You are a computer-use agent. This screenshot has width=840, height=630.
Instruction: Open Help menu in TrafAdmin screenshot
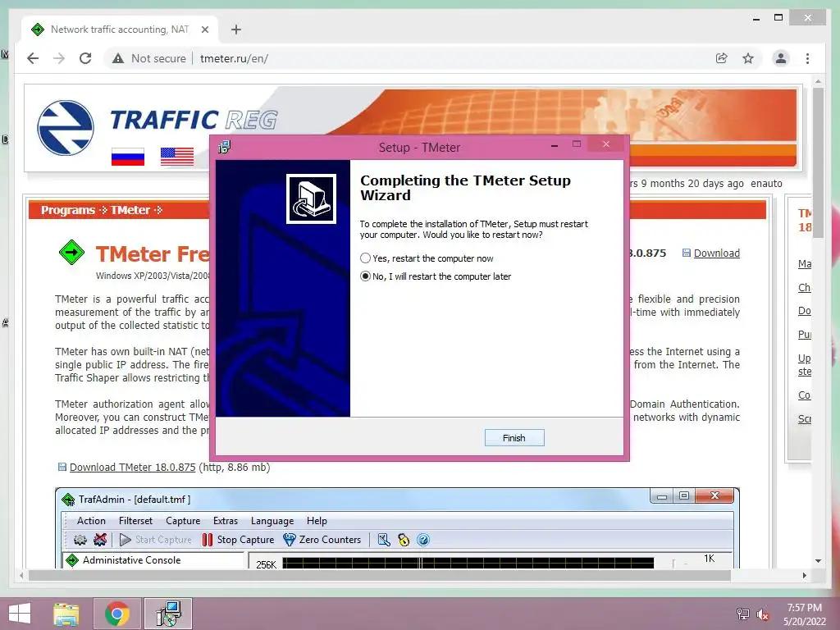pos(317,521)
